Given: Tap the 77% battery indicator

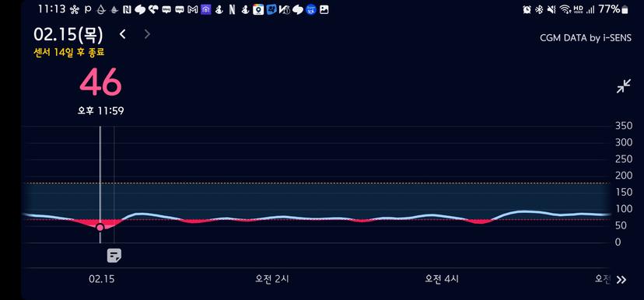Looking at the screenshot, I should (x=614, y=9).
